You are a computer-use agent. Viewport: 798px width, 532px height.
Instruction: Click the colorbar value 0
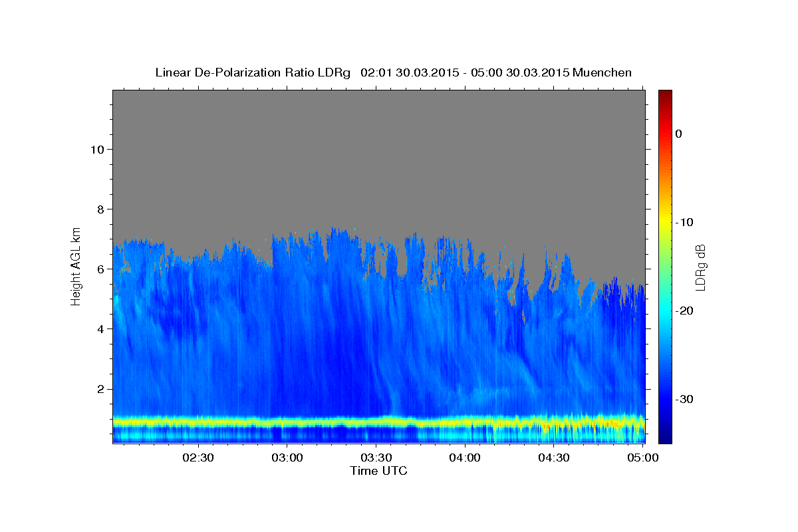coord(678,134)
